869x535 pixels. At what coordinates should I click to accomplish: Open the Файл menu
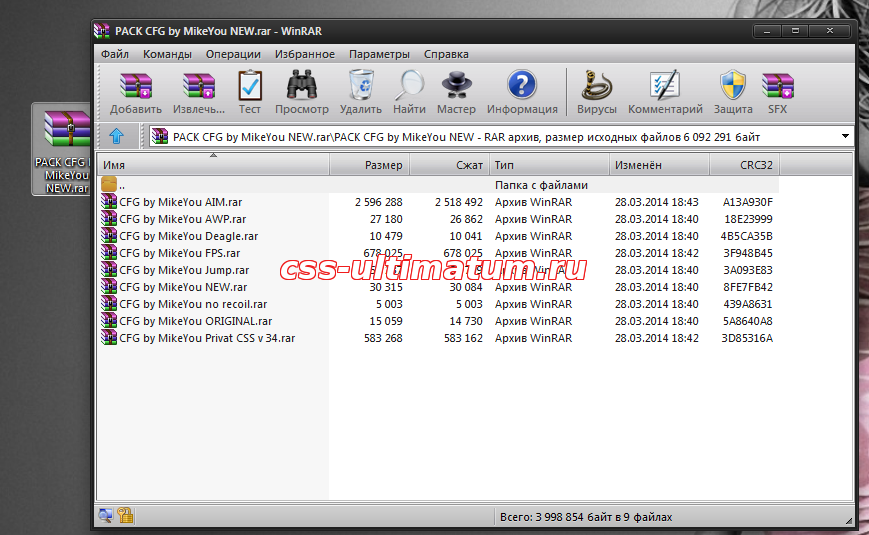115,54
